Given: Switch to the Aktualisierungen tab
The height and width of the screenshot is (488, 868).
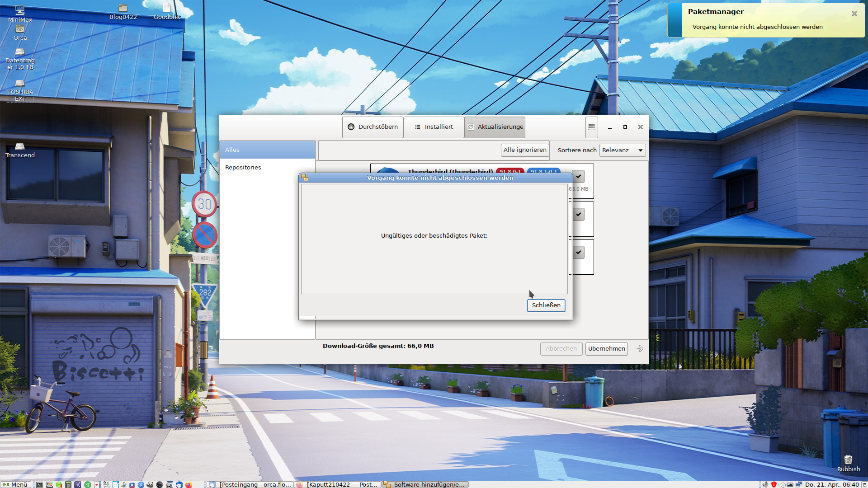Looking at the screenshot, I should click(x=495, y=127).
